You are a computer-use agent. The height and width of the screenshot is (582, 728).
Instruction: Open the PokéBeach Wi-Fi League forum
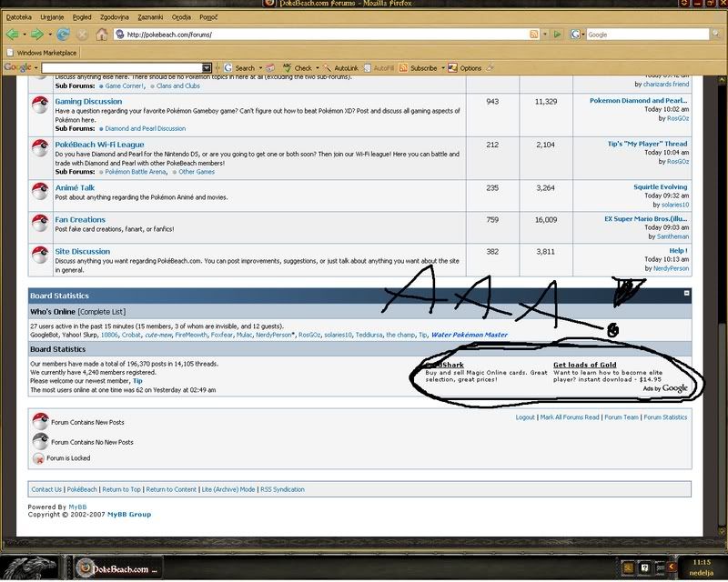(x=99, y=145)
